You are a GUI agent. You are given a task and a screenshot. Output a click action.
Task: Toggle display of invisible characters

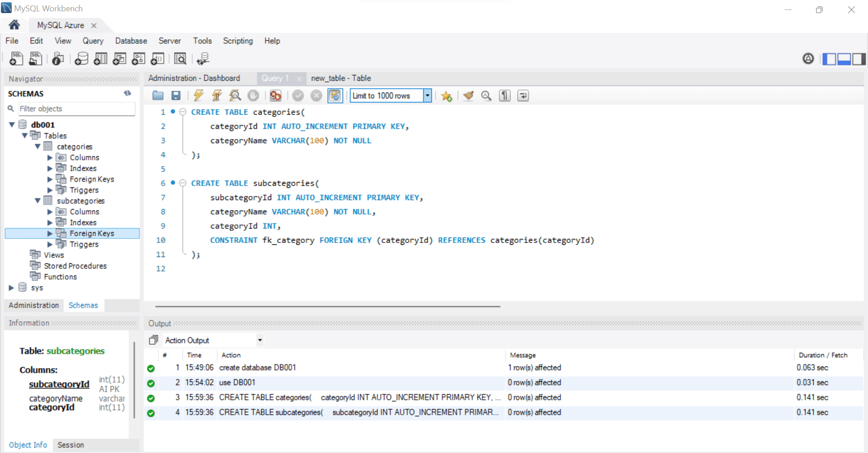click(x=505, y=95)
